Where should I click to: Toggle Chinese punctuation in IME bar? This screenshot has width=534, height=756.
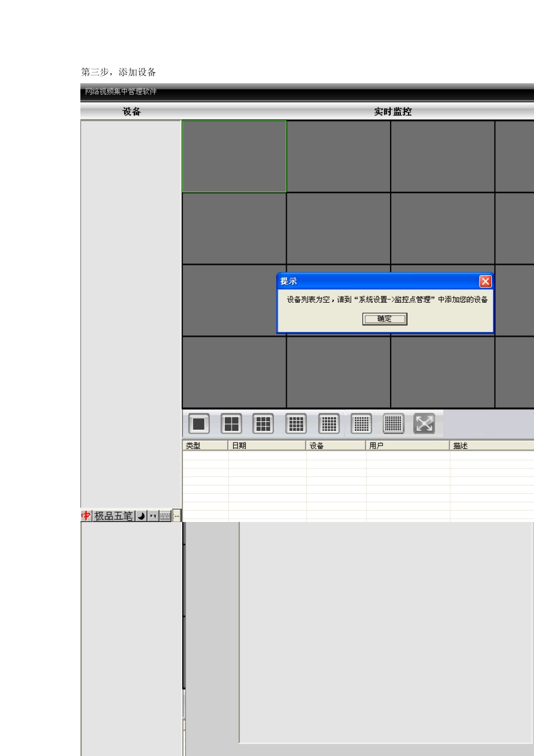pos(153,515)
